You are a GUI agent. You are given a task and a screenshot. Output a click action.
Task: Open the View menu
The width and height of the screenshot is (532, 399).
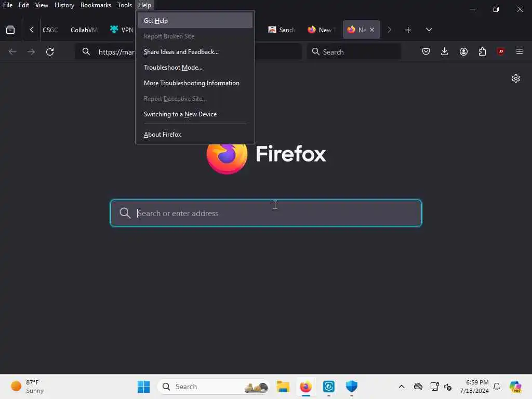point(42,5)
